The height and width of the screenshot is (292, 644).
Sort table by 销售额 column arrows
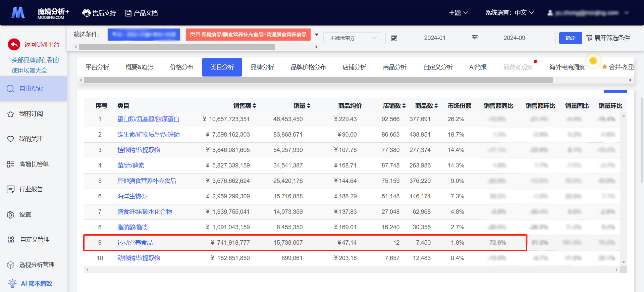pyautogui.click(x=254, y=106)
